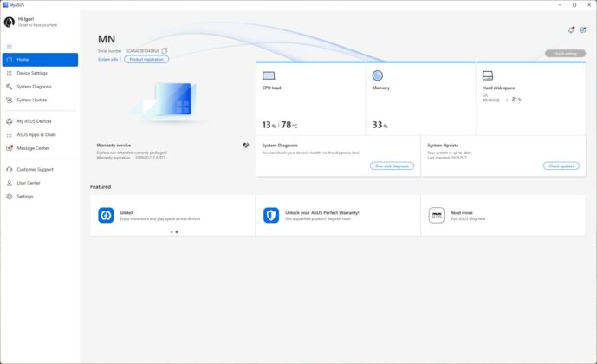597x364 pixels.
Task: Open the Customer Support label
Action: pyautogui.click(x=35, y=170)
